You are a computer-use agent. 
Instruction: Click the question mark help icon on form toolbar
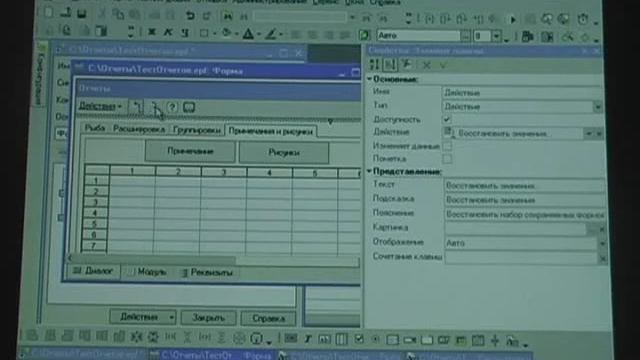click(172, 107)
